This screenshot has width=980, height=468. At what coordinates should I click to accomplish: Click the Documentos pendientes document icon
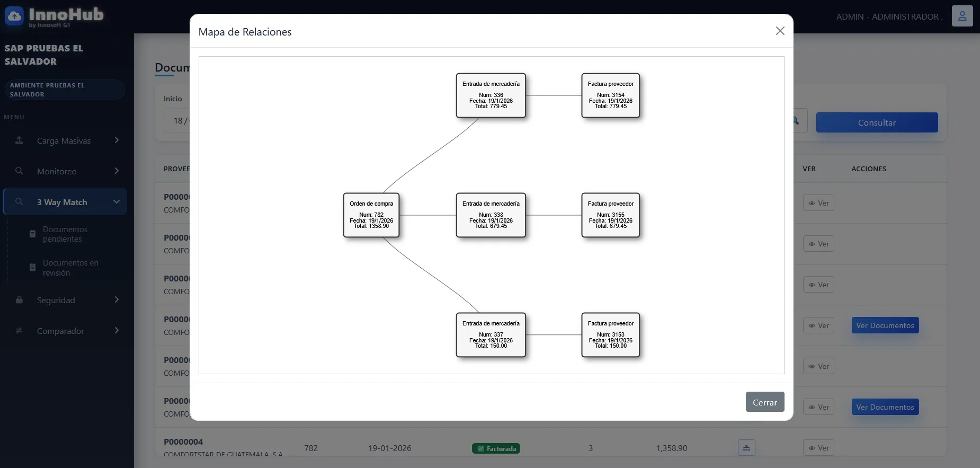(32, 234)
